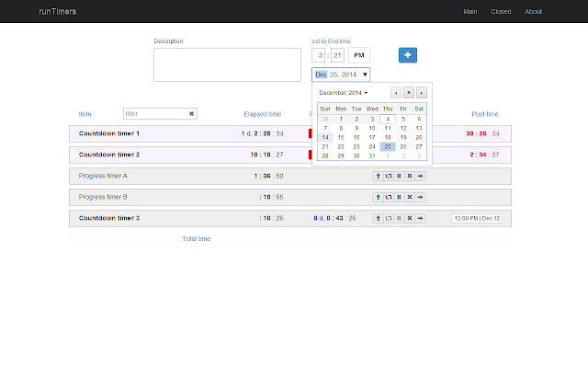Collapse the date picker dropdown arrow
The height and width of the screenshot is (368, 588).
click(x=365, y=75)
